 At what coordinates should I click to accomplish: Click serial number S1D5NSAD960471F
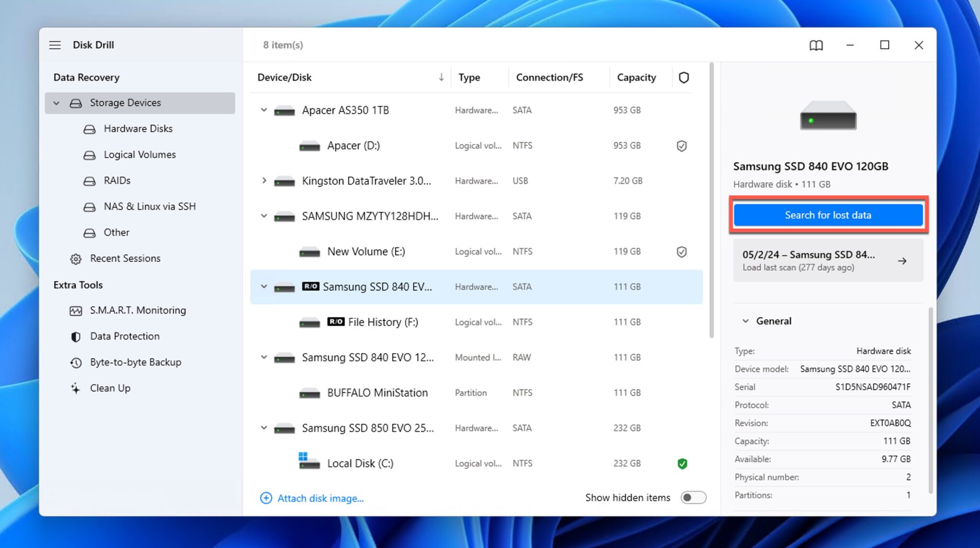[x=873, y=387]
